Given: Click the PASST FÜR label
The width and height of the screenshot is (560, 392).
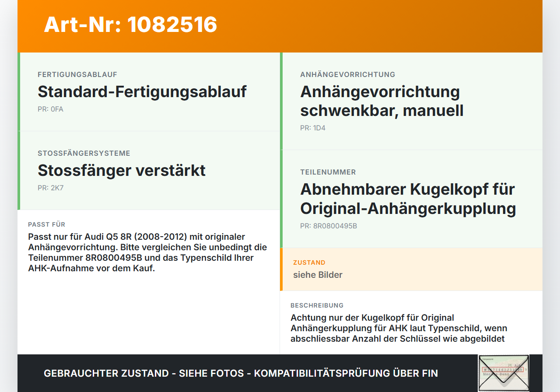Looking at the screenshot, I should (46, 224).
